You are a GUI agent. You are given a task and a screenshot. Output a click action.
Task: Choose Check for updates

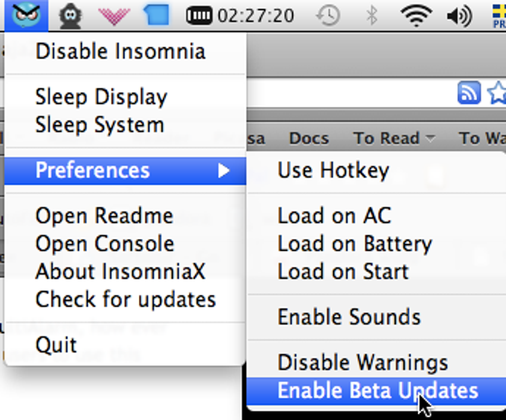pos(126,299)
